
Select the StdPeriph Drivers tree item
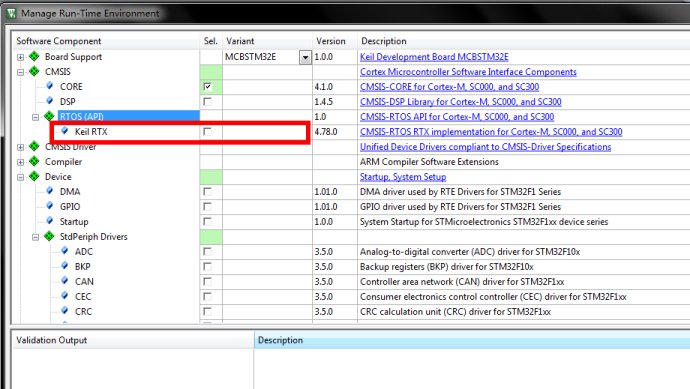(x=93, y=237)
